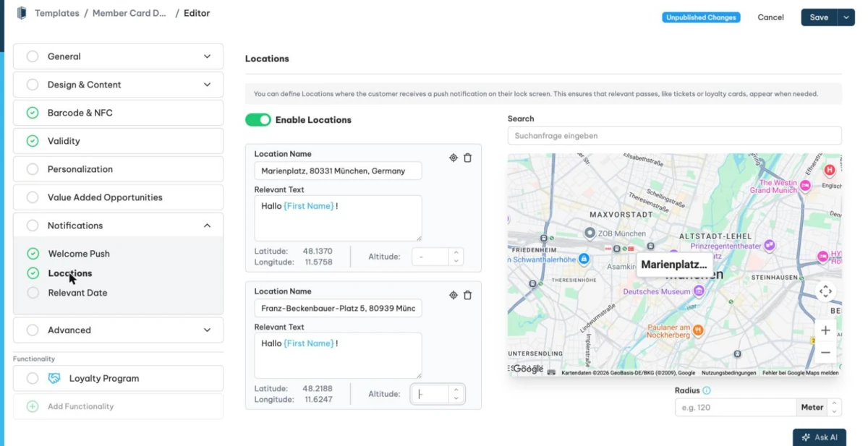The width and height of the screenshot is (868, 446).
Task: Click the Save button
Action: [x=819, y=17]
